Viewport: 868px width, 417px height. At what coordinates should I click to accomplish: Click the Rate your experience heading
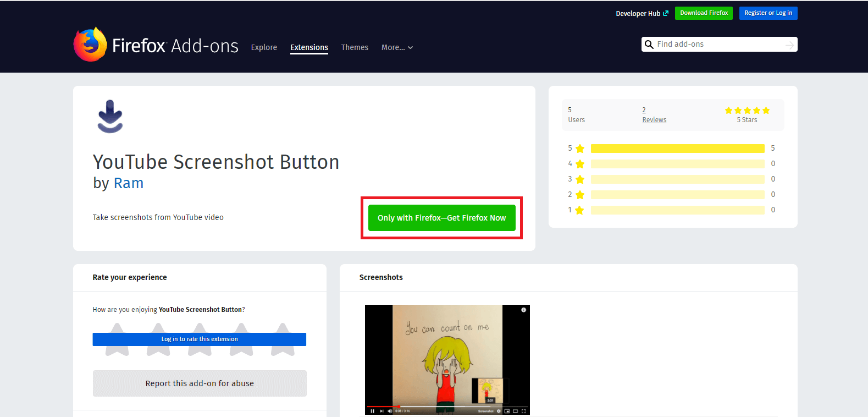(130, 277)
